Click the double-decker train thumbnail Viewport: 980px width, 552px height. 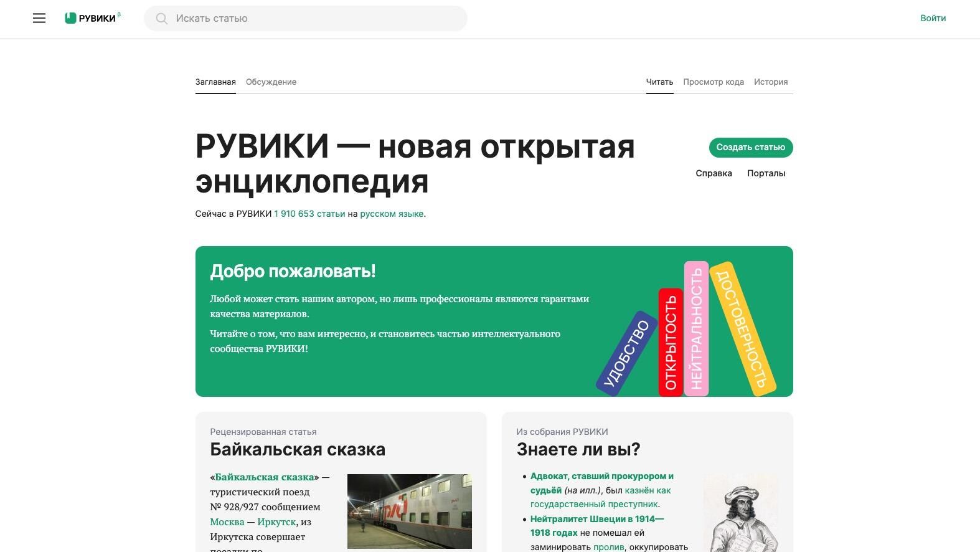pyautogui.click(x=410, y=512)
